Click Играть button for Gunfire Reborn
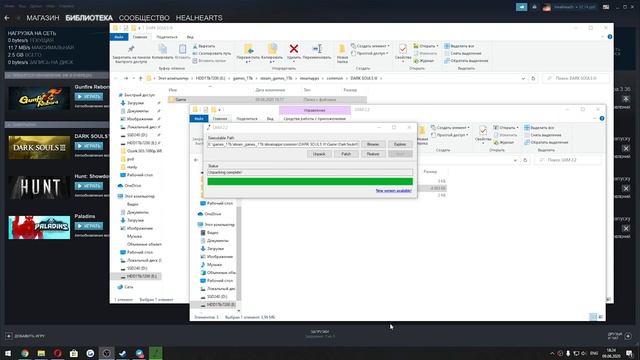Image resolution: width=640 pixels, height=360 pixels. pyautogui.click(x=89, y=97)
